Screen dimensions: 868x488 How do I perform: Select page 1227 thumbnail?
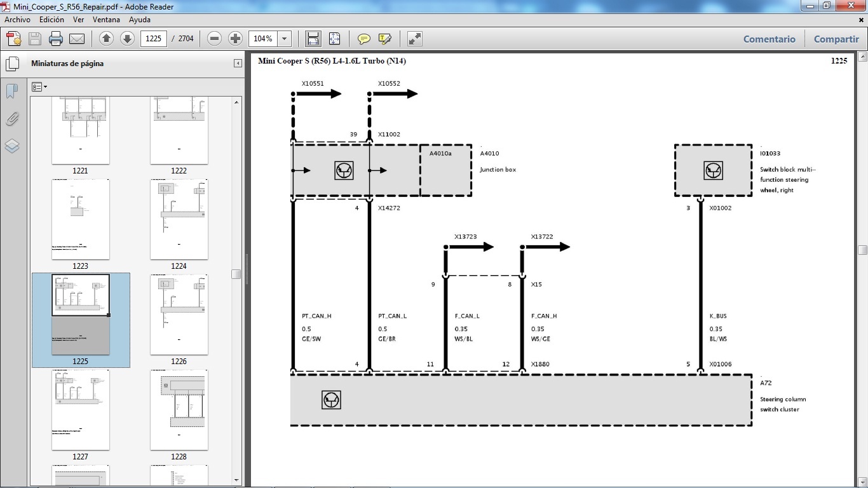pyautogui.click(x=80, y=410)
